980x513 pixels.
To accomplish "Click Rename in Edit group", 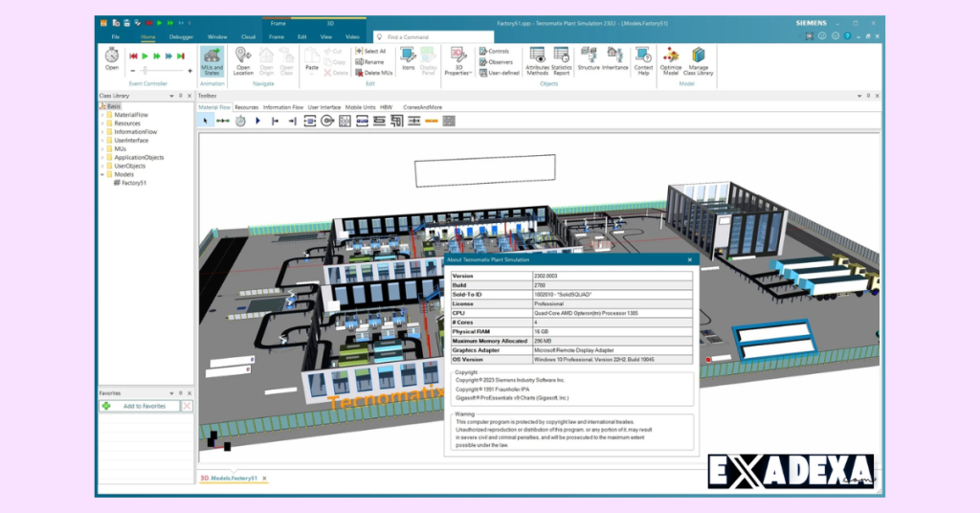I will pos(369,62).
